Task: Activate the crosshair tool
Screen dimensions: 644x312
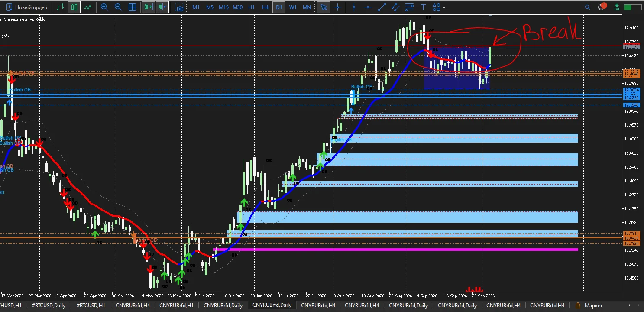Action: (337, 7)
